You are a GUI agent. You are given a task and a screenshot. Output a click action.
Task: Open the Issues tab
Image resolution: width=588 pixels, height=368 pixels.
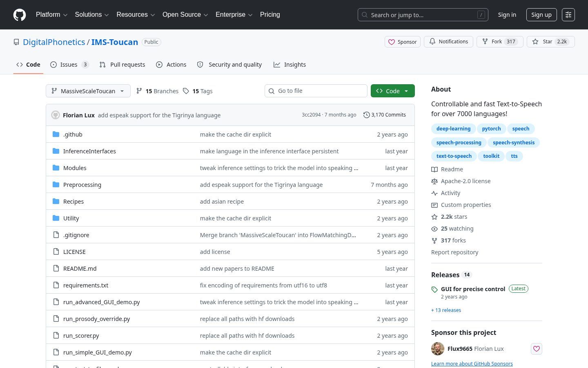click(69, 65)
